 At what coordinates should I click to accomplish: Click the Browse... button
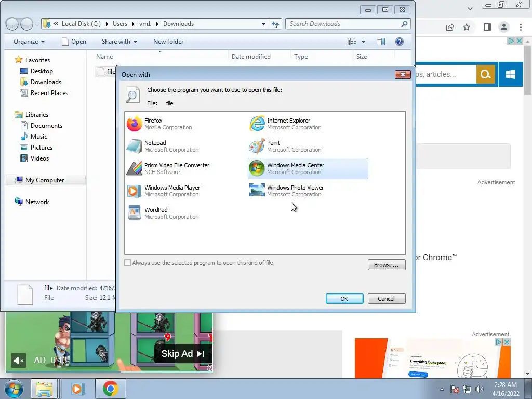[x=387, y=265]
